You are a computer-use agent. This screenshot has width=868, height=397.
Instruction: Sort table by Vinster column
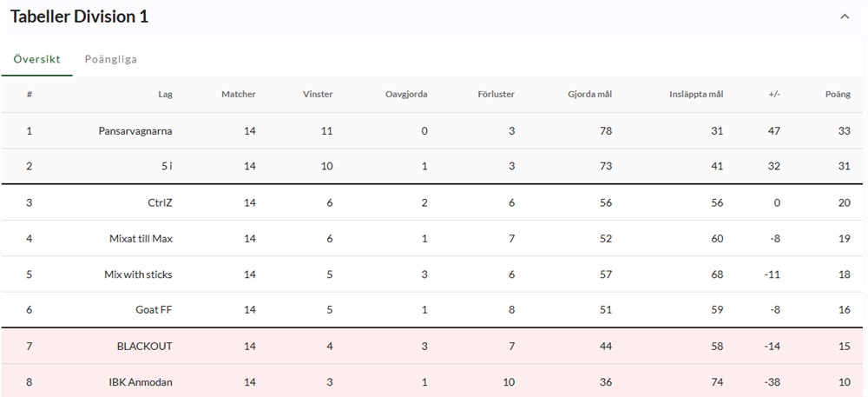click(318, 95)
